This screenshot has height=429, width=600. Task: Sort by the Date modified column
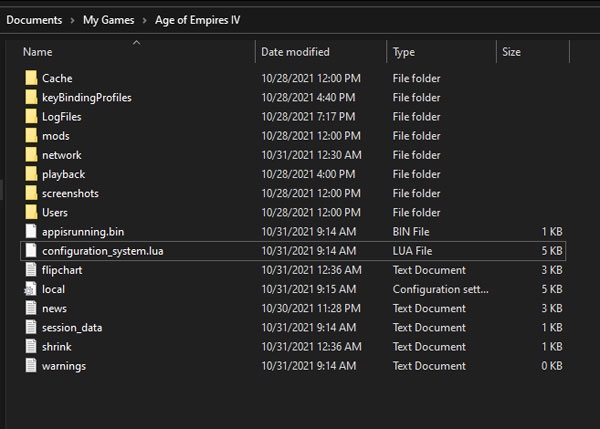coord(294,52)
